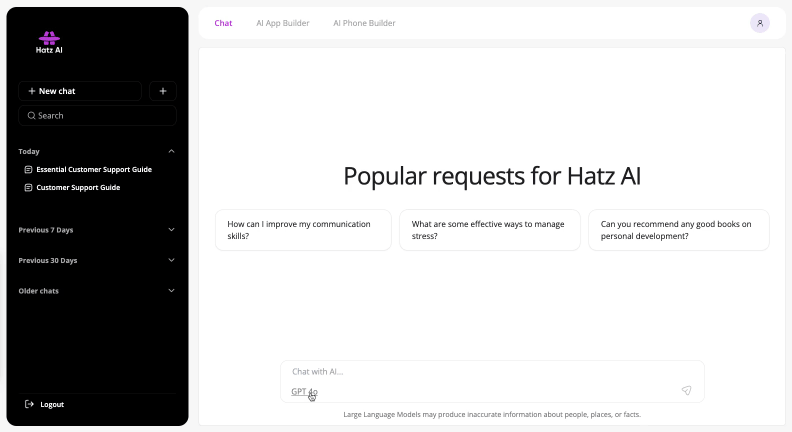Click document icon next to Essential Customer Support Guide

[28, 170]
